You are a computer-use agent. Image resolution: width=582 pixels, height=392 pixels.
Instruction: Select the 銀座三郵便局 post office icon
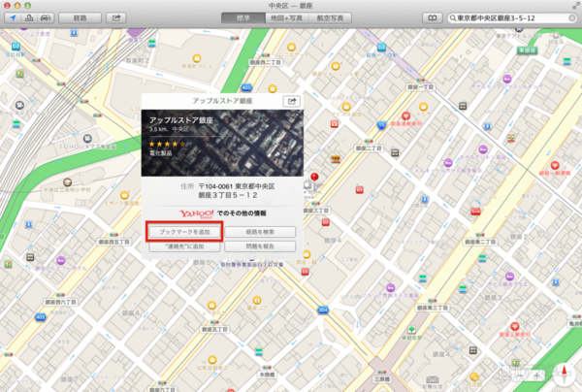pos(514,327)
